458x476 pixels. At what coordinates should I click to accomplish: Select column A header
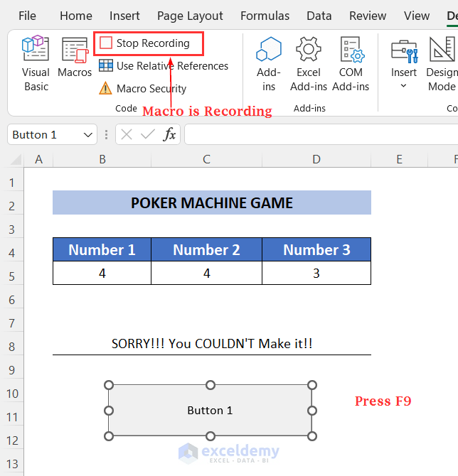(38, 159)
